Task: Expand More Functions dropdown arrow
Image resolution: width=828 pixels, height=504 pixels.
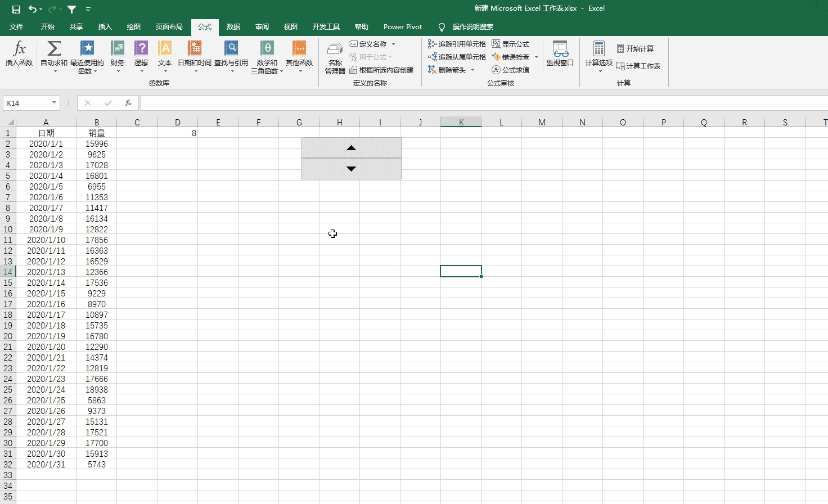Action: tap(300, 71)
